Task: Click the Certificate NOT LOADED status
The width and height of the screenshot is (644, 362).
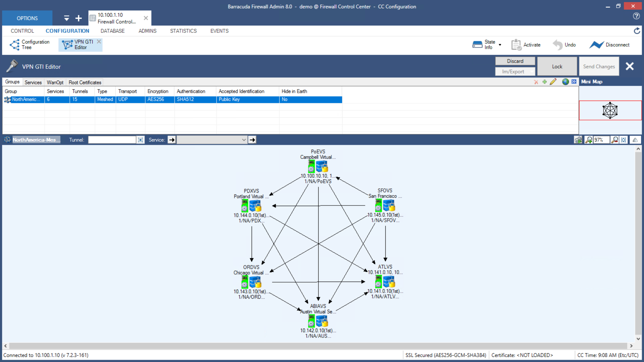Action: [522, 355]
